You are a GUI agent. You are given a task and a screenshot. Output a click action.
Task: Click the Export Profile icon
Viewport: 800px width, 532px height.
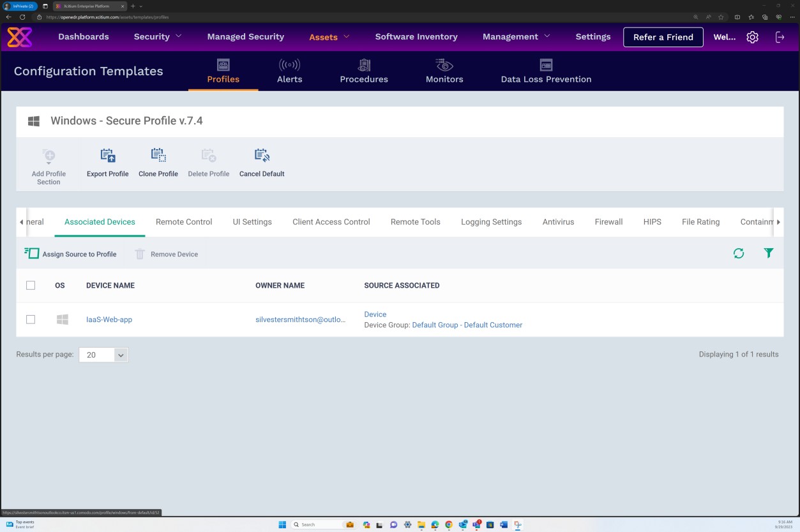click(x=107, y=155)
